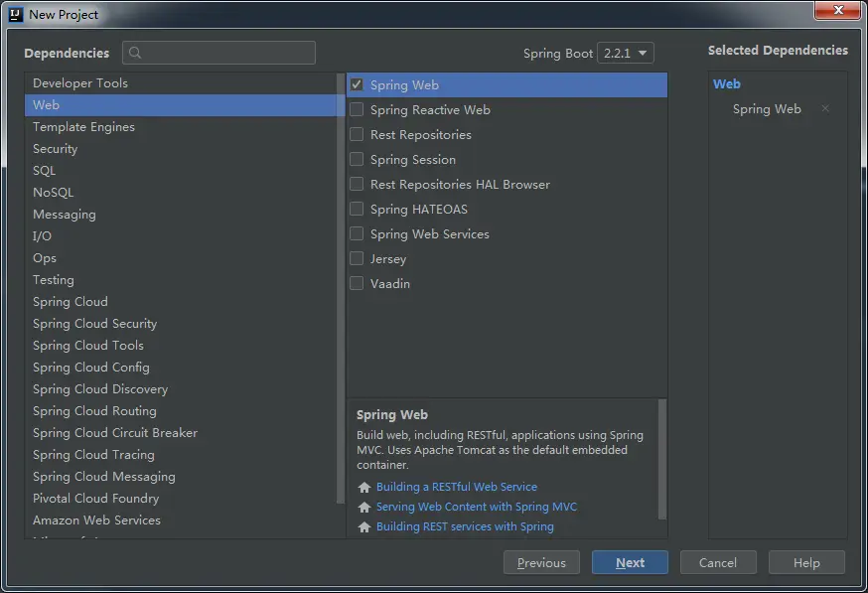
Task: Open the Template Engines category
Action: pos(181,127)
